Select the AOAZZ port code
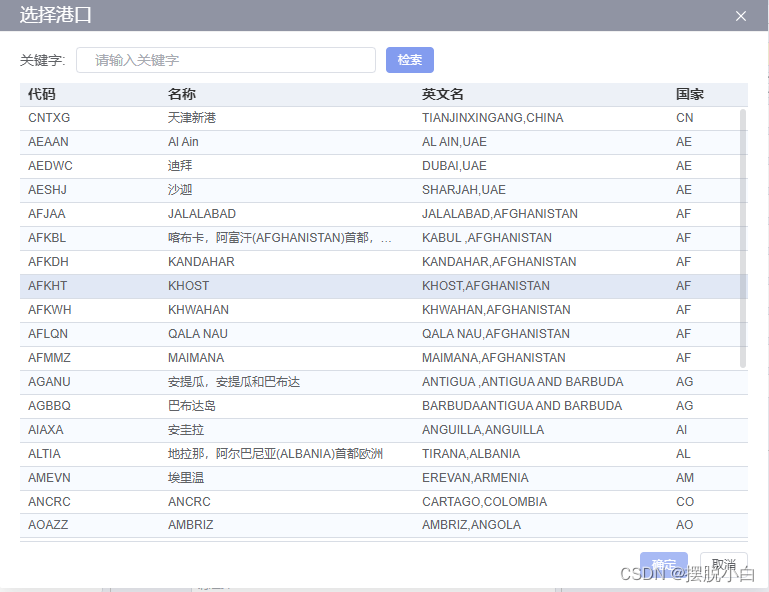This screenshot has height=592, width=769. (48, 525)
